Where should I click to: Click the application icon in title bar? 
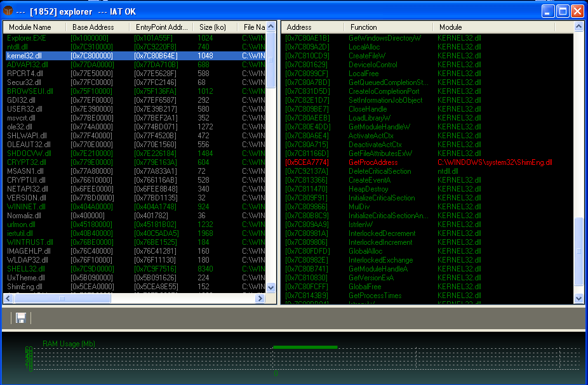point(8,11)
